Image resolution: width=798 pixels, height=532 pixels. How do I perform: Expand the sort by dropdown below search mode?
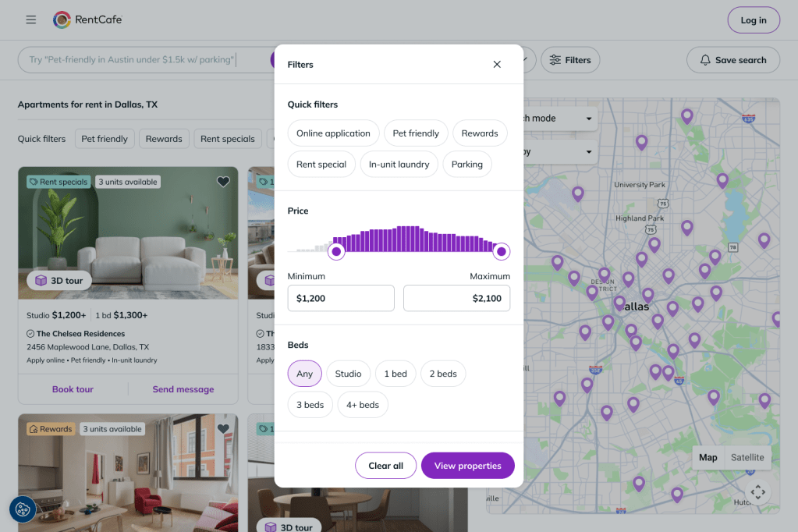tap(560, 151)
